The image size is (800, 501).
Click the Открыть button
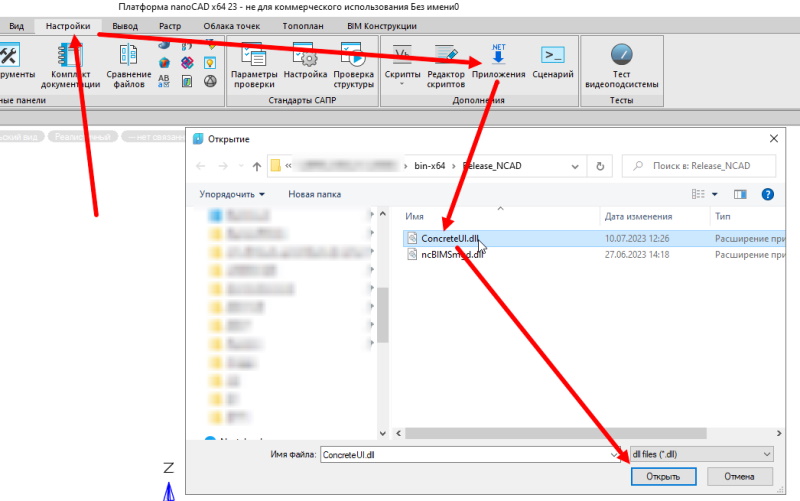point(663,477)
